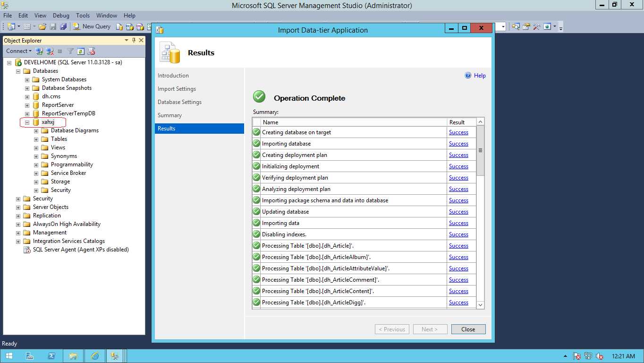644x363 pixels.
Task: Open the View menu
Action: click(x=41, y=15)
